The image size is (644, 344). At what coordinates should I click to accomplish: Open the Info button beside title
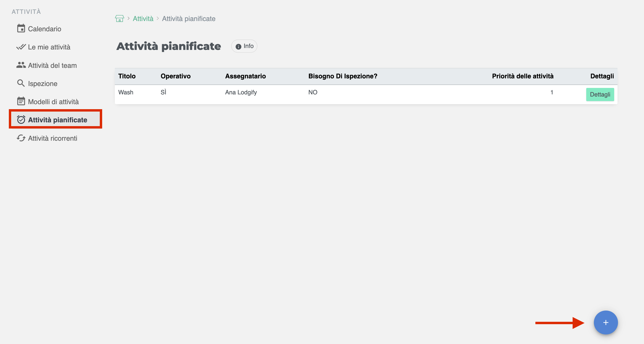pyautogui.click(x=244, y=46)
